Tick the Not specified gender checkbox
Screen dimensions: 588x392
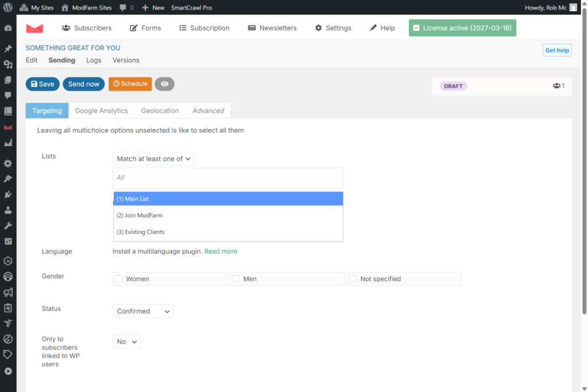(353, 279)
